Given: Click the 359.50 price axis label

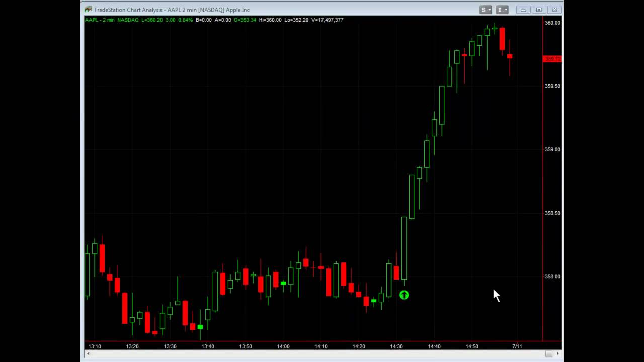Looking at the screenshot, I should pos(552,86).
